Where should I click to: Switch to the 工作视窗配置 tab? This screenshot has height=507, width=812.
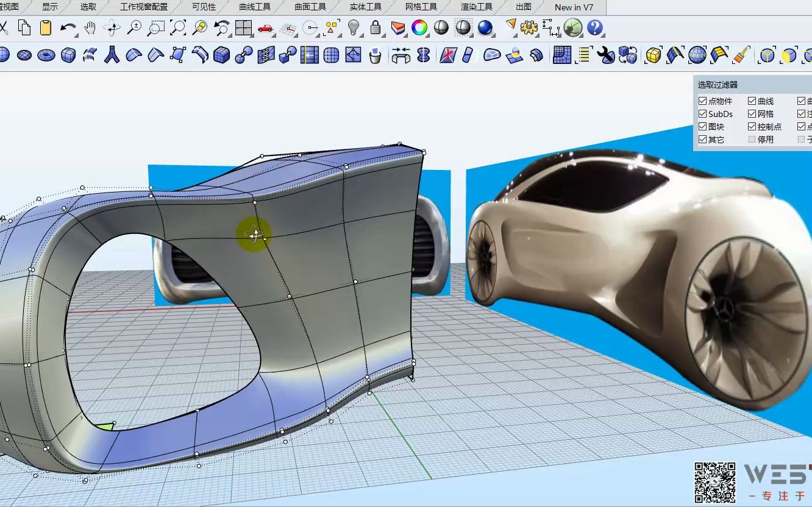144,7
